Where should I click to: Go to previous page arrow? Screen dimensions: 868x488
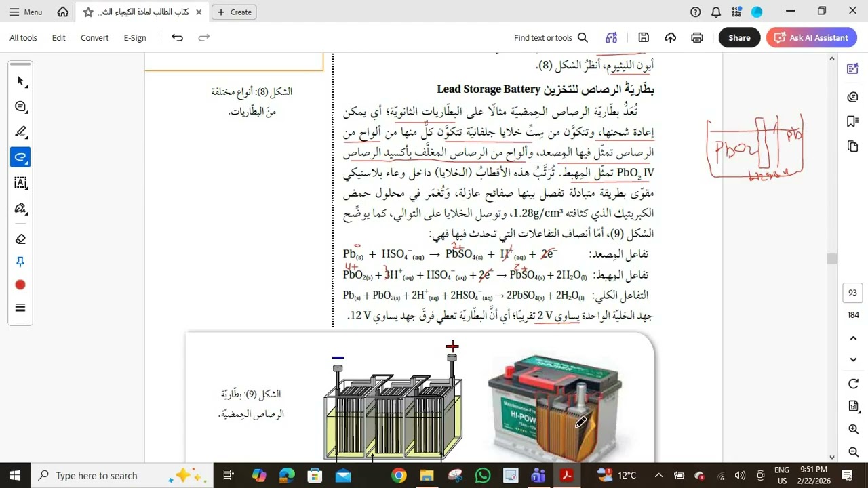tap(853, 338)
